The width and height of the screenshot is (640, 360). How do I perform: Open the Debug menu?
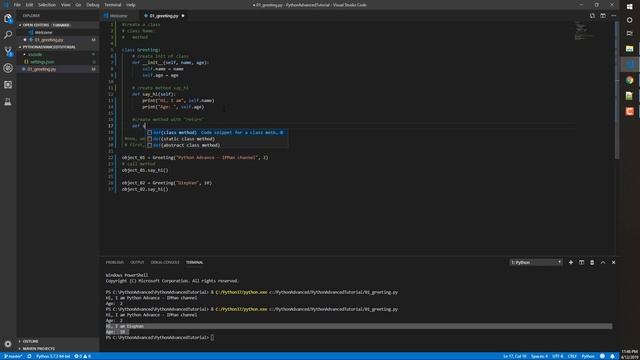[x=93, y=5]
